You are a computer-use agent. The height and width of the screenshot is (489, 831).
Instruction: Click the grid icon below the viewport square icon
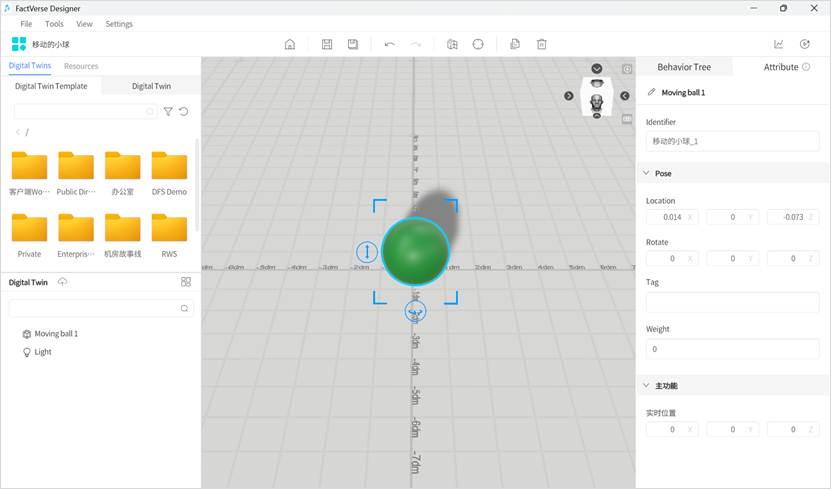pos(627,119)
